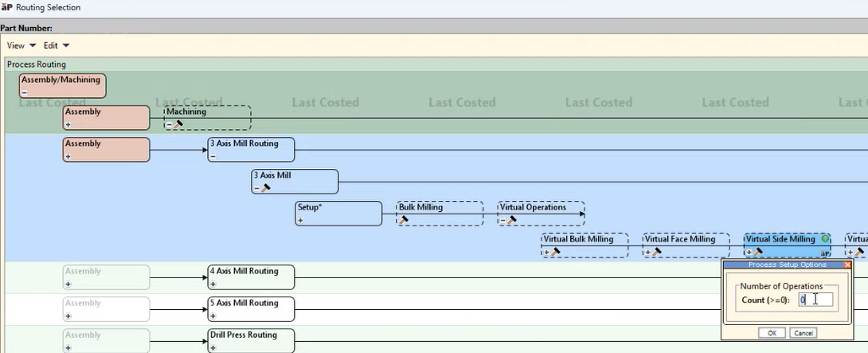Cancel the Process Setup Options dialog
Image resolution: width=868 pixels, height=353 pixels.
pyautogui.click(x=803, y=333)
